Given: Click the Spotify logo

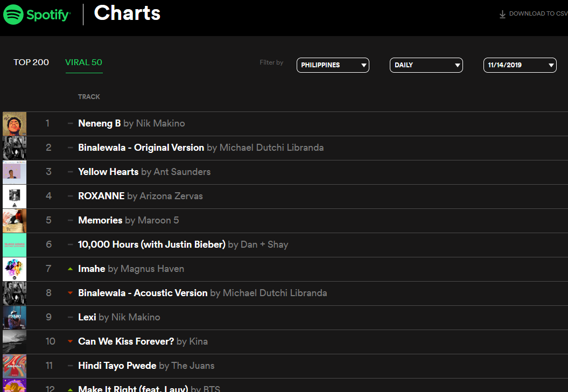Looking at the screenshot, I should (37, 15).
